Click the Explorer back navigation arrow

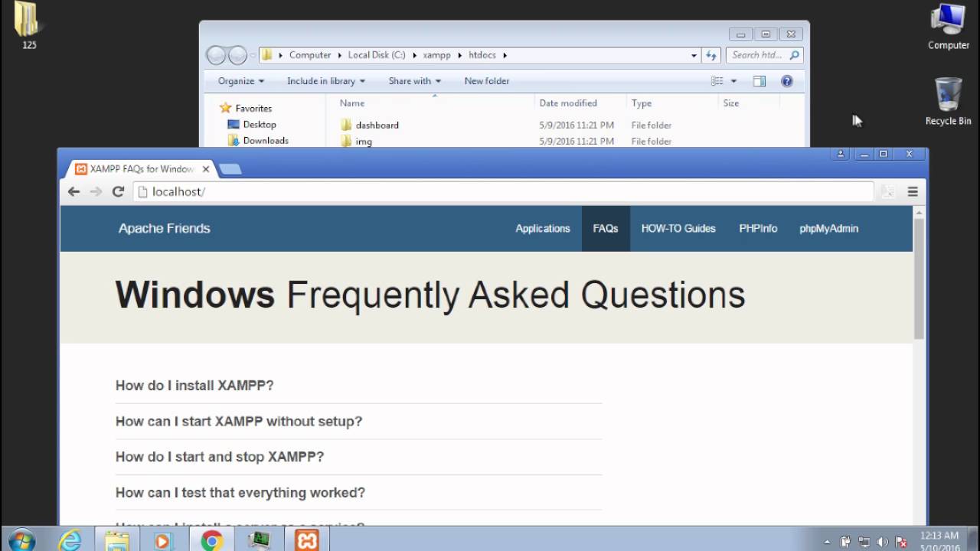click(216, 55)
